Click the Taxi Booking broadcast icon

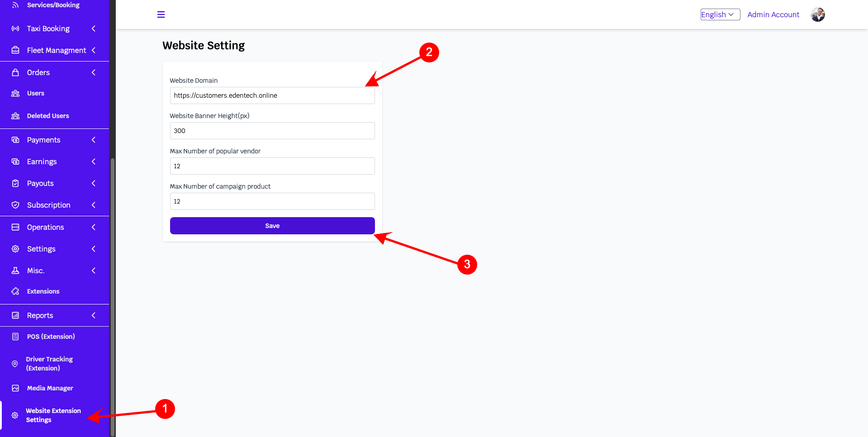15,28
